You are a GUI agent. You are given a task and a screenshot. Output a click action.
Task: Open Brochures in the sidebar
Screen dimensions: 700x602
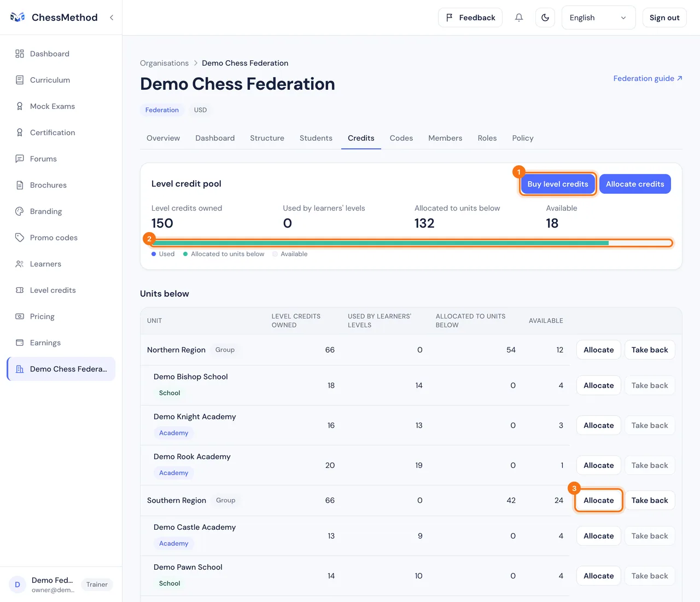click(61, 185)
